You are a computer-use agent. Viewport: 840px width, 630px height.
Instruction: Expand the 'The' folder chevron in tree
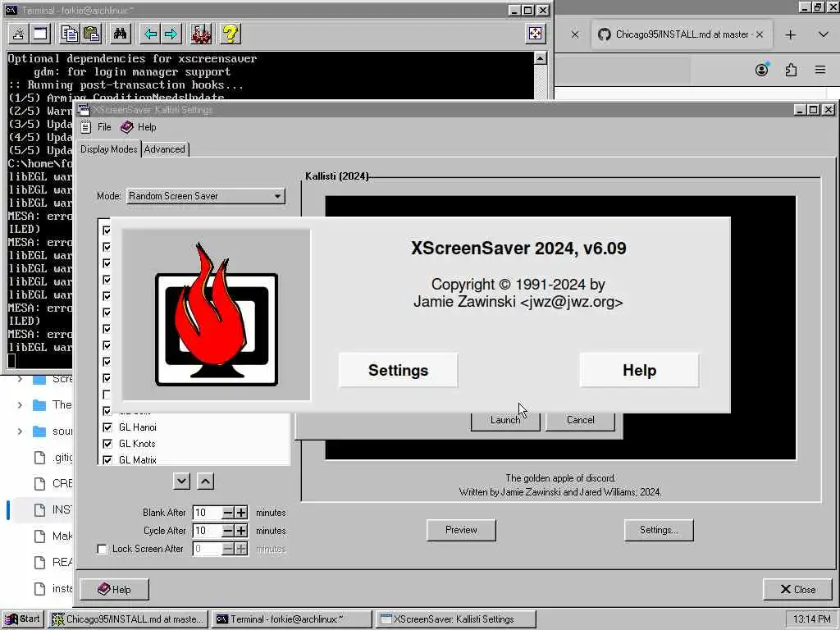tap(20, 405)
